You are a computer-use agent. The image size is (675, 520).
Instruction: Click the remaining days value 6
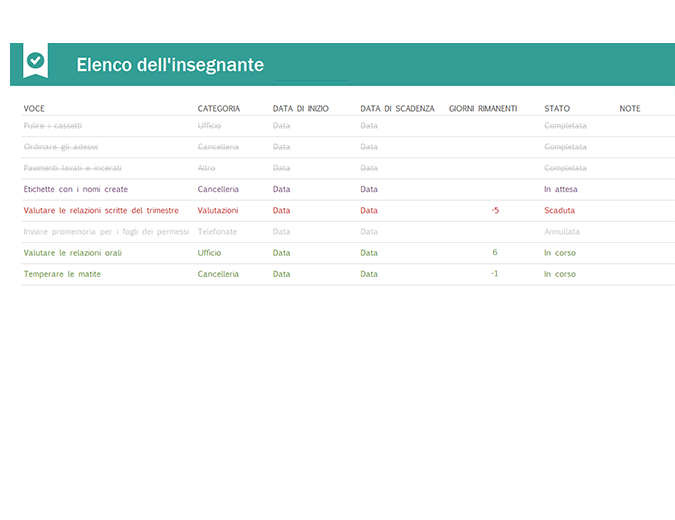pos(495,252)
